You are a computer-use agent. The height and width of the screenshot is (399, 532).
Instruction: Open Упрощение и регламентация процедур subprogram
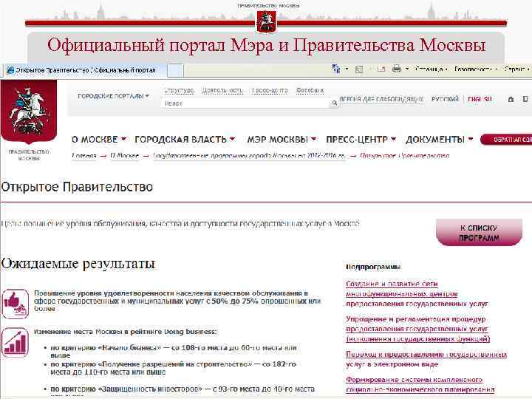click(x=417, y=329)
